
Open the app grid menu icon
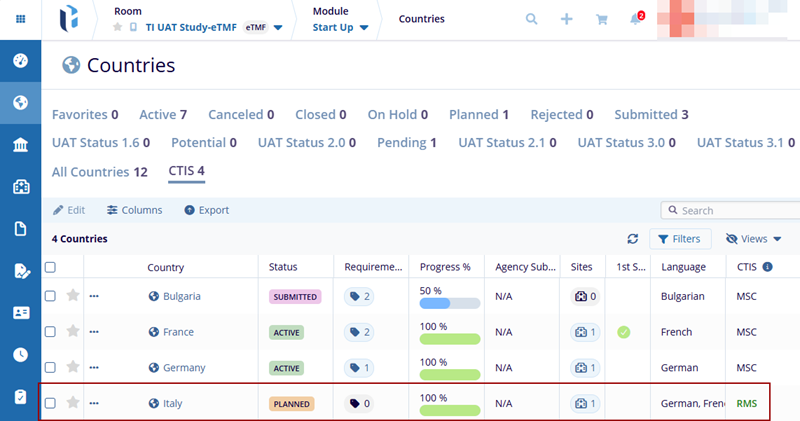[x=20, y=19]
